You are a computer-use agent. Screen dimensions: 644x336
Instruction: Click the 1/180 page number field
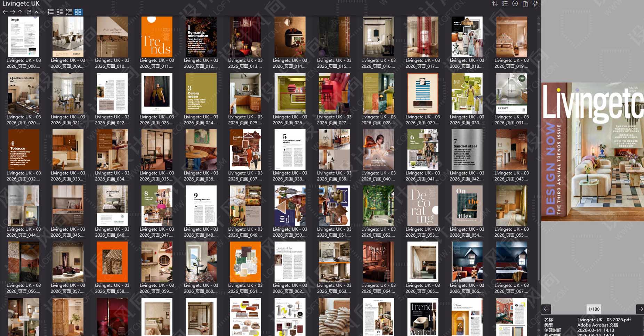pyautogui.click(x=593, y=309)
